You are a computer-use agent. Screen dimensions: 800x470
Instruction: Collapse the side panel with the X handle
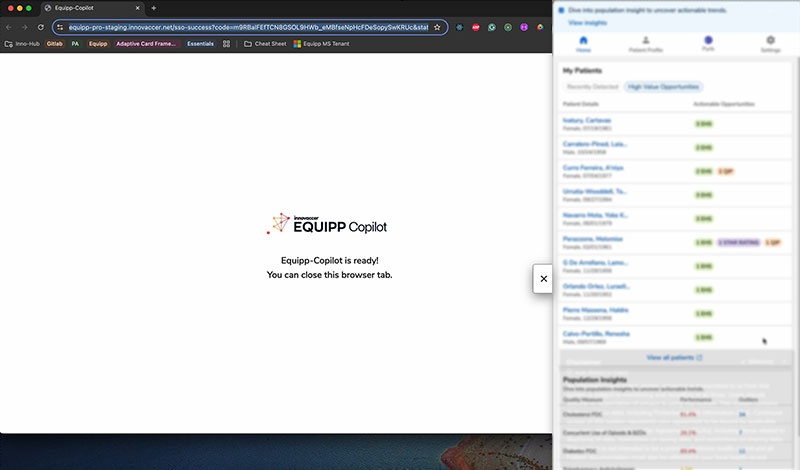[543, 279]
